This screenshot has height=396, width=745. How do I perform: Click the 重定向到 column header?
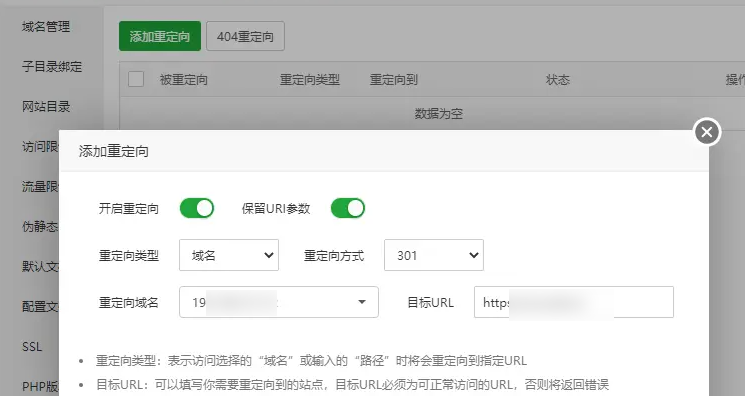pyautogui.click(x=394, y=79)
